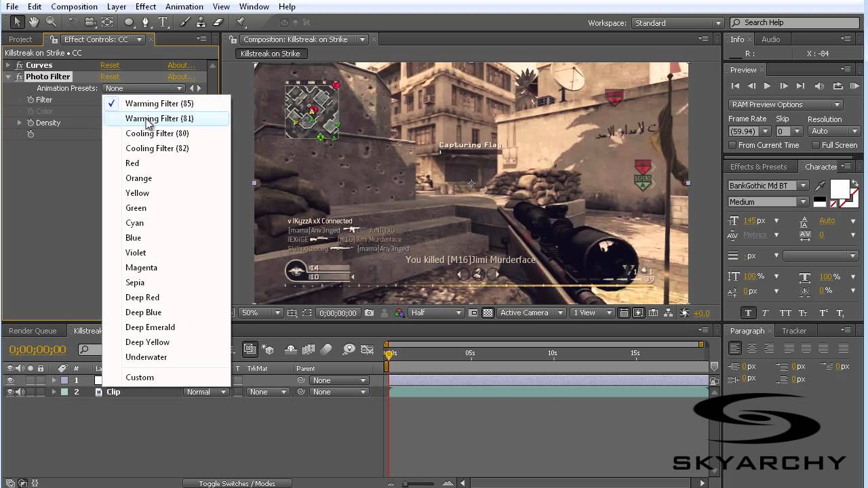868x488 pixels.
Task: Select the Puppet Pin tool
Action: (x=240, y=22)
